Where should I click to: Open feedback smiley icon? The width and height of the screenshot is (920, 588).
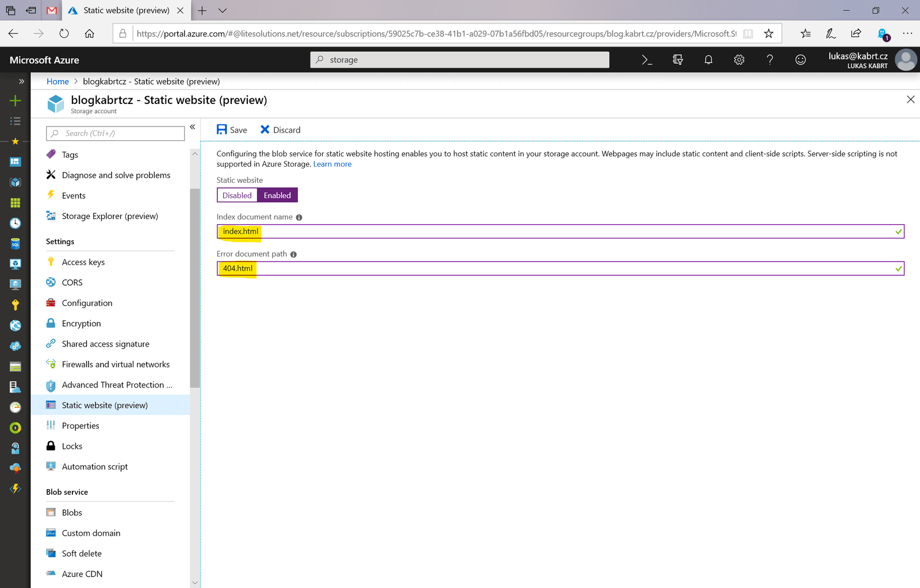800,60
